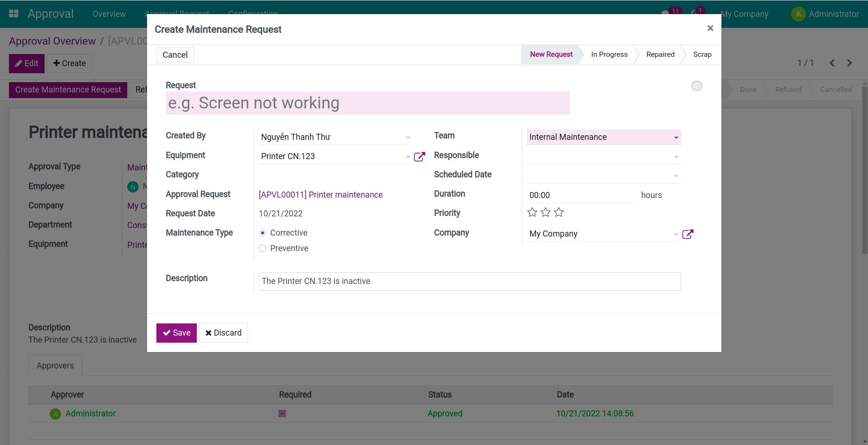Click the Save button
This screenshot has width=868, height=445.
pos(176,333)
